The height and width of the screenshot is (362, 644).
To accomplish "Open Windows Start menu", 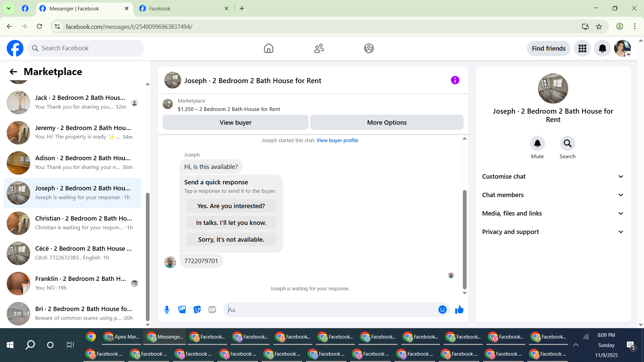I will (10, 345).
